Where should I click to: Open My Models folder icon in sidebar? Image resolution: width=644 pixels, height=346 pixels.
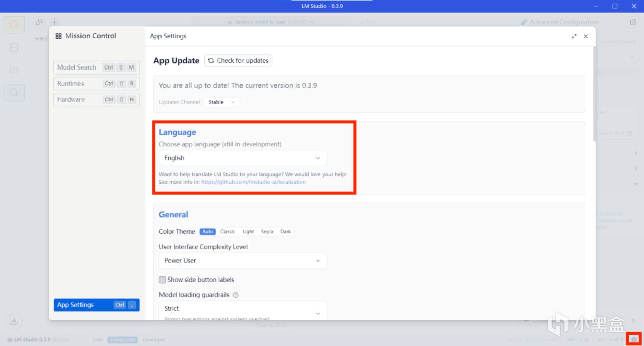coord(14,70)
